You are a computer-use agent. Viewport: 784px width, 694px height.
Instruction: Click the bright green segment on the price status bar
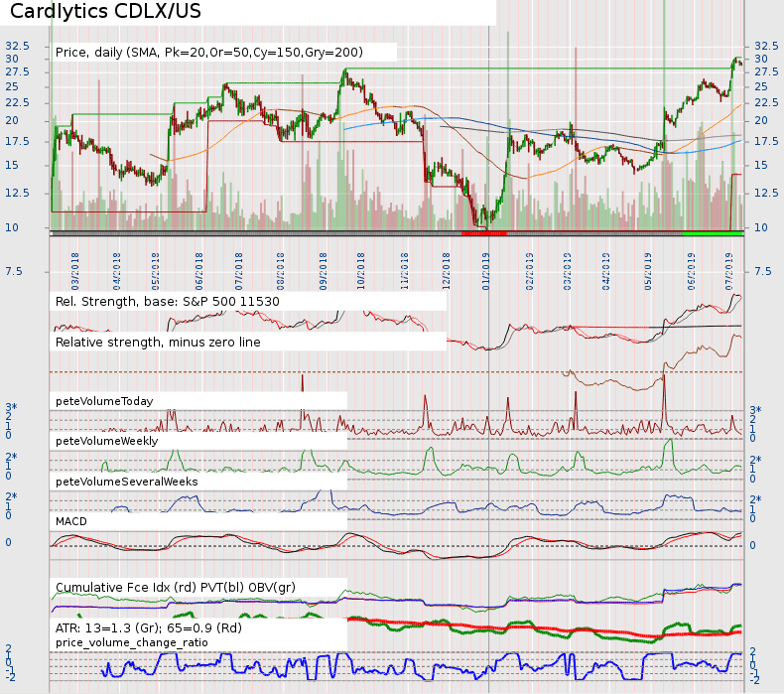(713, 233)
